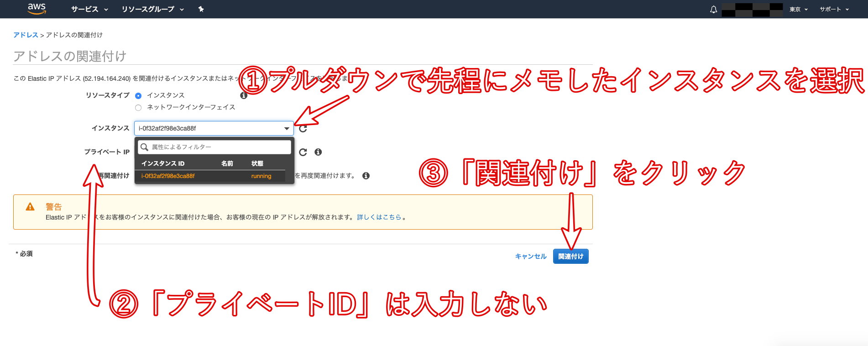Screen dimensions: 868x346
Task: Click the 状態 column header
Action: tap(257, 163)
